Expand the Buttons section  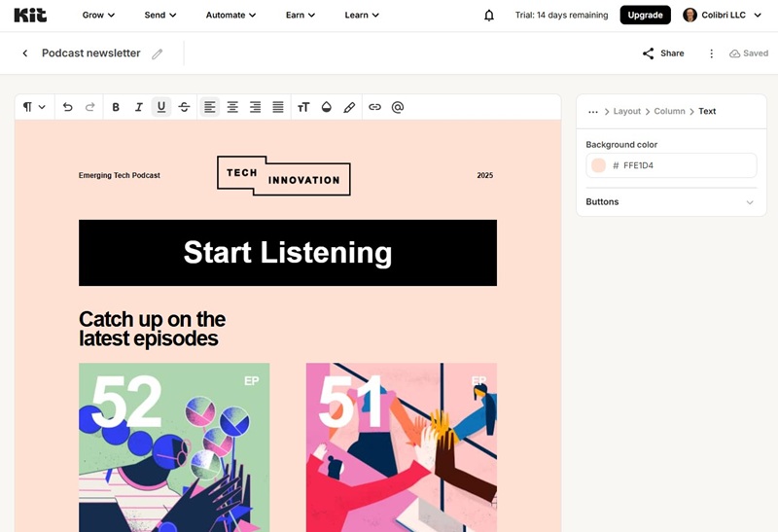click(671, 202)
